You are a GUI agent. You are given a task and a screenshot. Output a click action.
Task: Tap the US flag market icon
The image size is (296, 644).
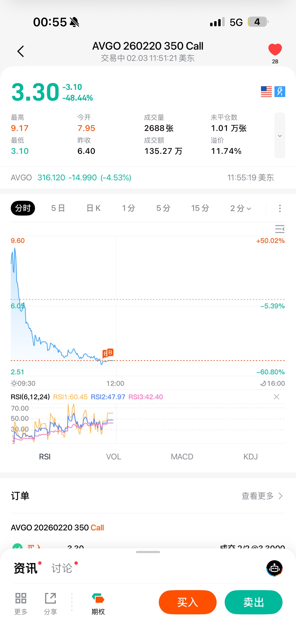click(x=266, y=92)
